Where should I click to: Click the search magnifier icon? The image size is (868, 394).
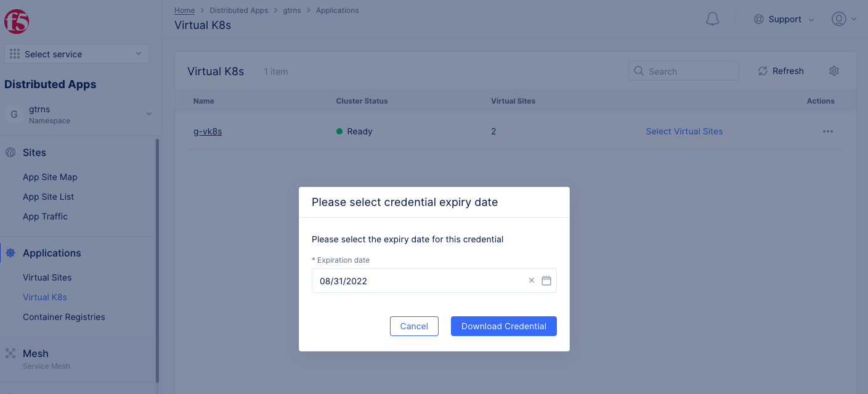point(639,71)
